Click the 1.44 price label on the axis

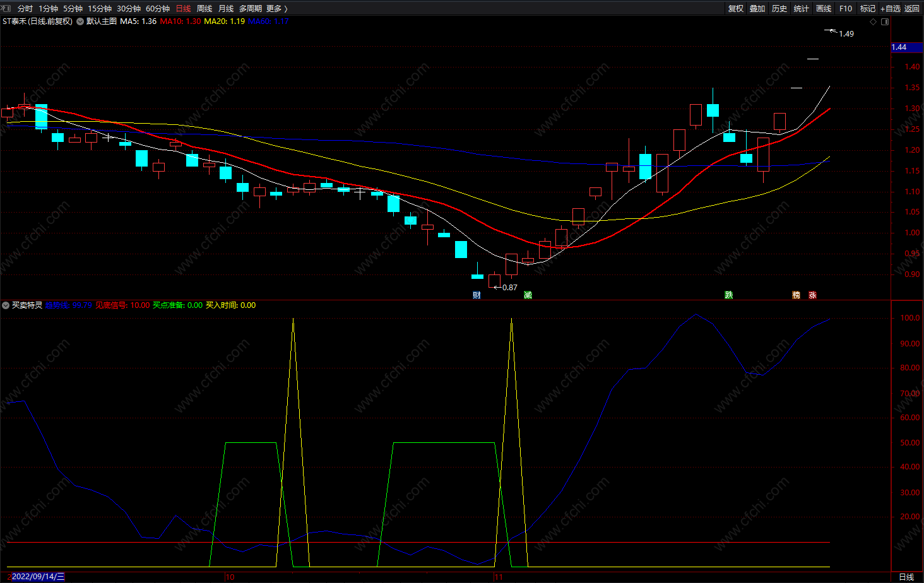point(899,47)
